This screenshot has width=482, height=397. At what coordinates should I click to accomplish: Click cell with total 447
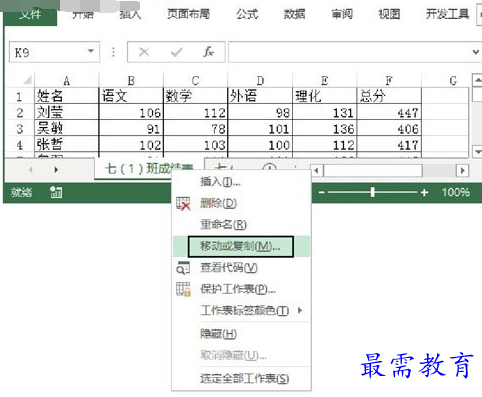(389, 112)
